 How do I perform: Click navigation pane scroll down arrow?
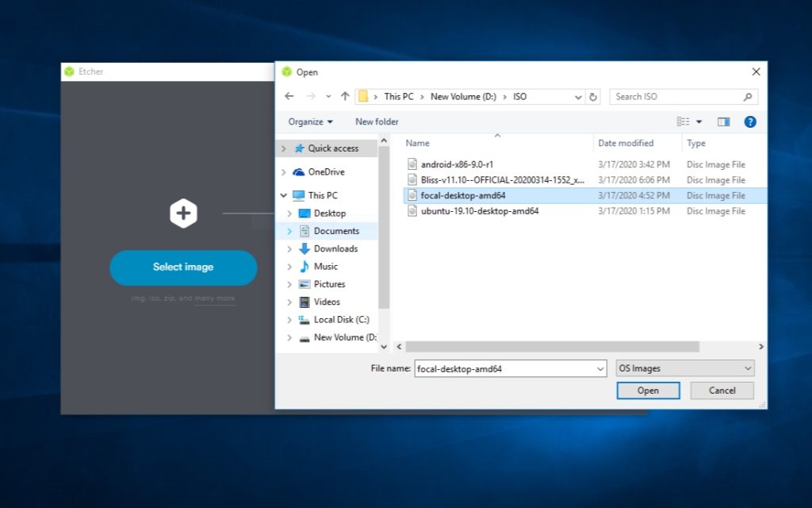point(384,347)
